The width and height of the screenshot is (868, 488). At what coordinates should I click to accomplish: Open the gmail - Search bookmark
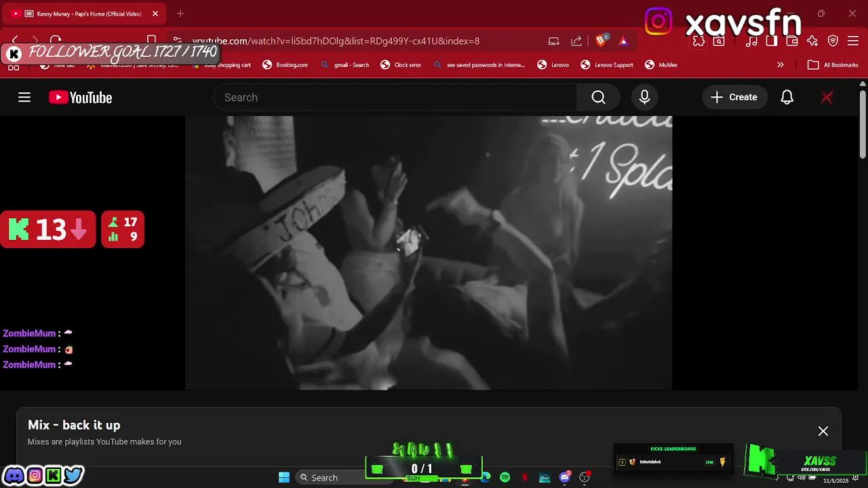click(x=345, y=65)
